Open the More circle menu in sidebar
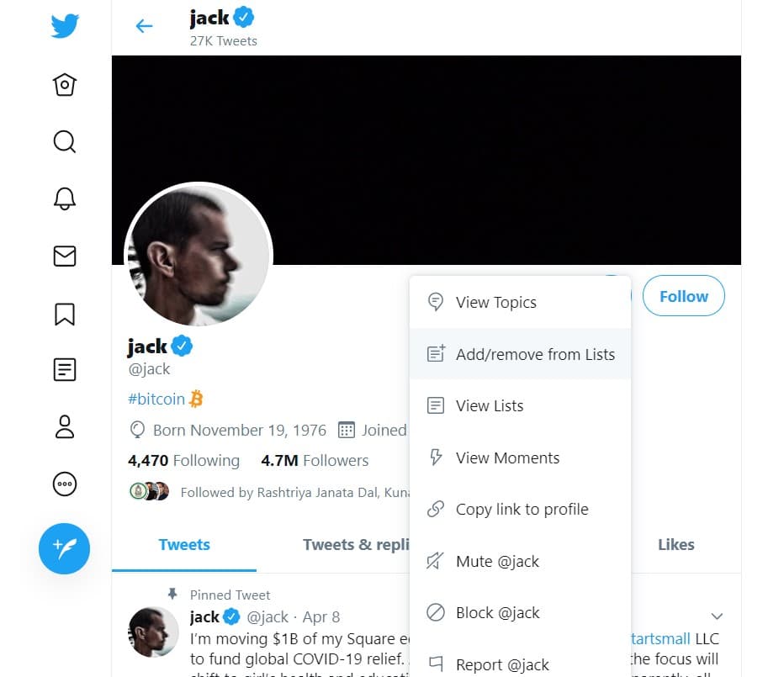The height and width of the screenshot is (677, 784). [x=65, y=484]
